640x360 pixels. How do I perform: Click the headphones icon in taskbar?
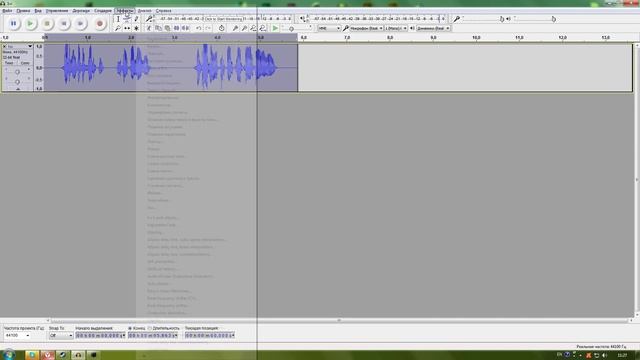click(78, 355)
